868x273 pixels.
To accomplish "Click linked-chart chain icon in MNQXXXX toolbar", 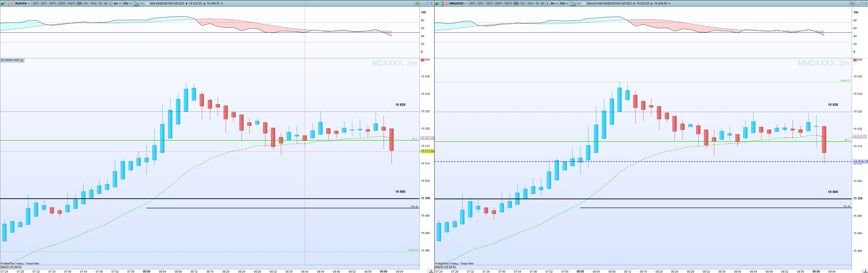I will pos(443,3).
